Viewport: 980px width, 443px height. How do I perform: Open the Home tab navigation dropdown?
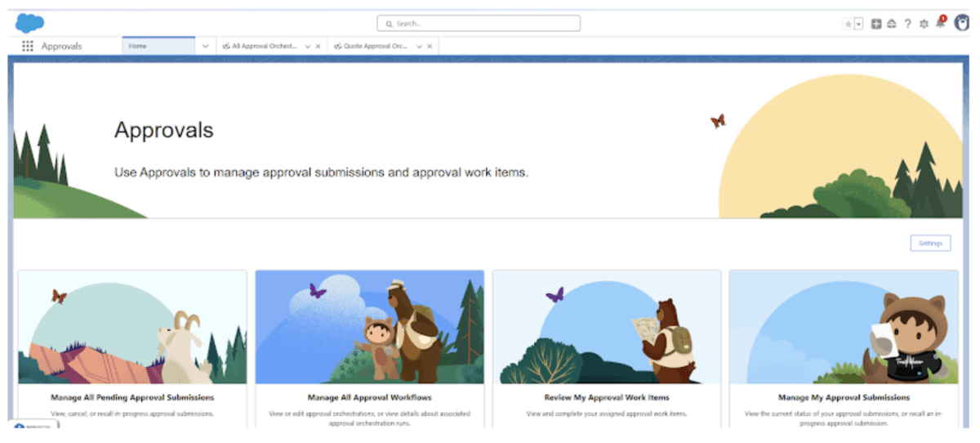[x=205, y=47]
